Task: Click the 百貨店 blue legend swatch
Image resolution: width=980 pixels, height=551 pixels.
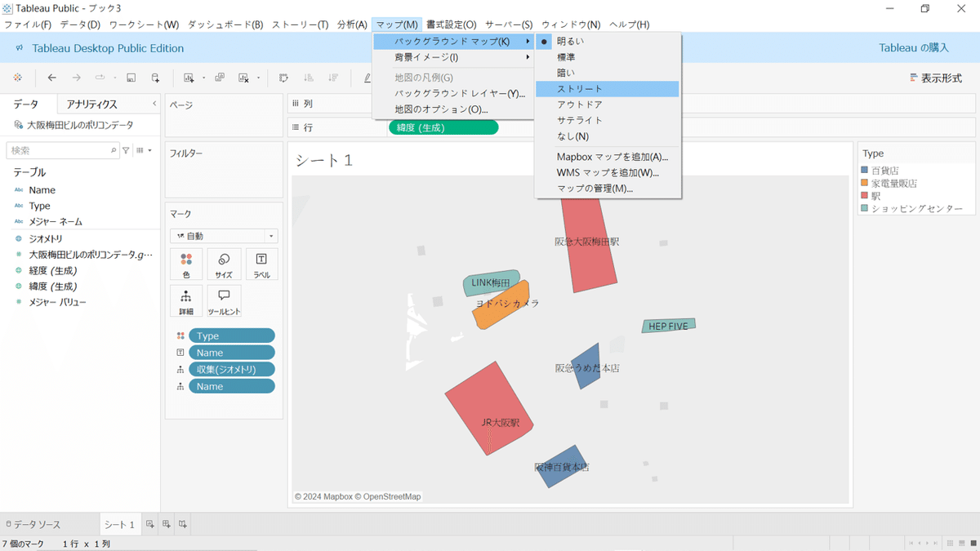Action: tap(865, 171)
